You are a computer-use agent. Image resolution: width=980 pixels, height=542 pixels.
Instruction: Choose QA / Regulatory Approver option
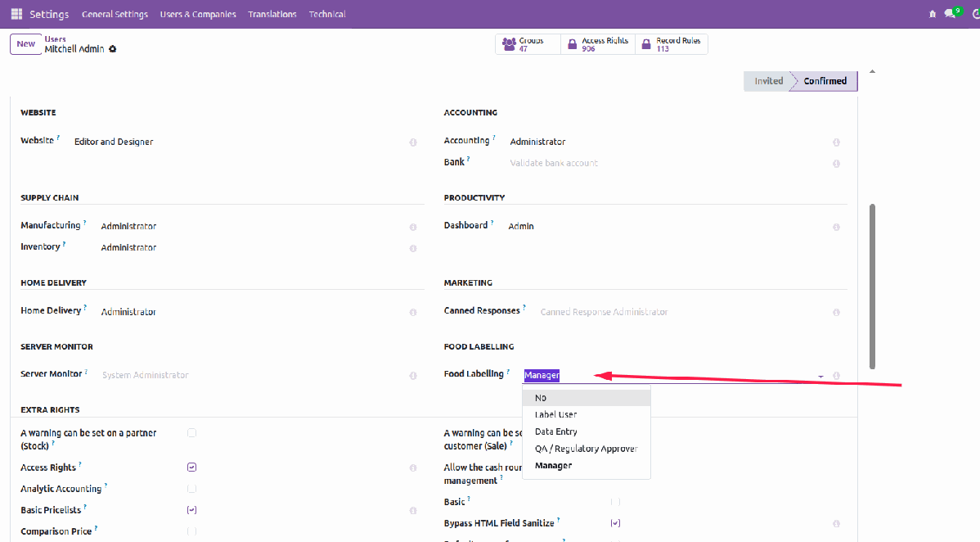(587, 449)
